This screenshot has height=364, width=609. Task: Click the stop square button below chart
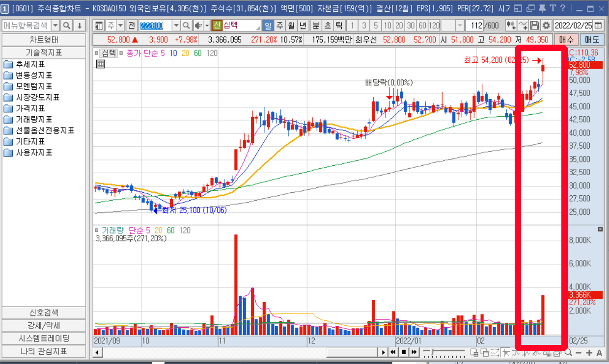tap(404, 352)
